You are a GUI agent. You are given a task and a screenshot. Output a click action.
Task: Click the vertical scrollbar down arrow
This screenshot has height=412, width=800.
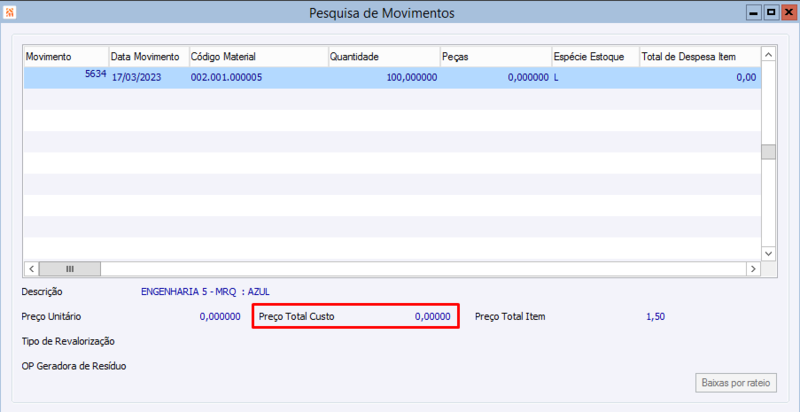(x=768, y=253)
